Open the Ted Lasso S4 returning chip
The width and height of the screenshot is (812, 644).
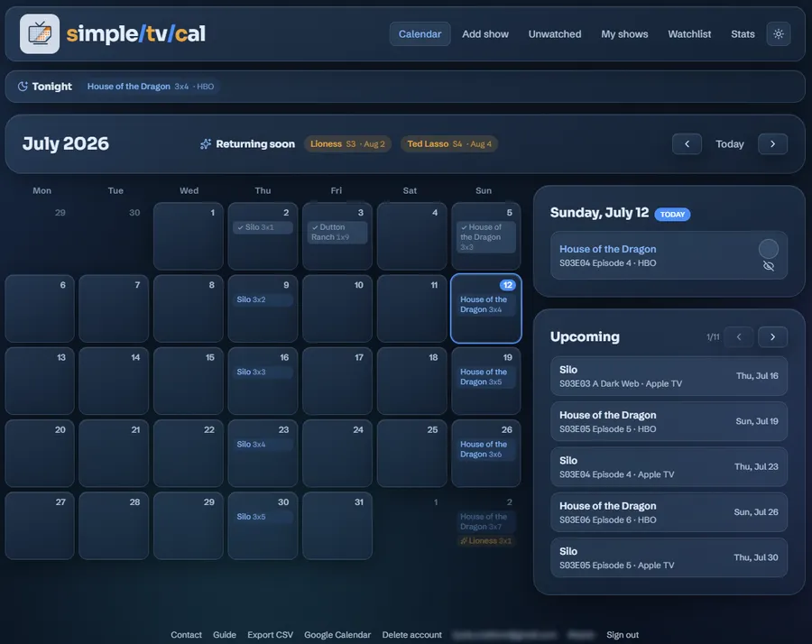point(449,144)
